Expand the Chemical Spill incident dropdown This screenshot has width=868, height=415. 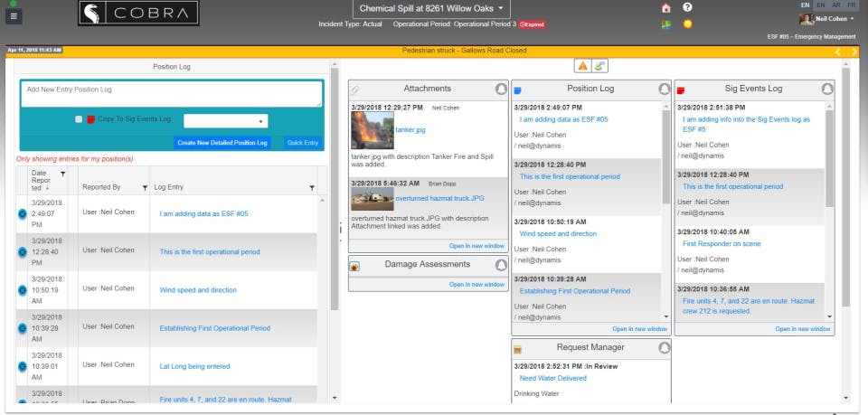(432, 9)
